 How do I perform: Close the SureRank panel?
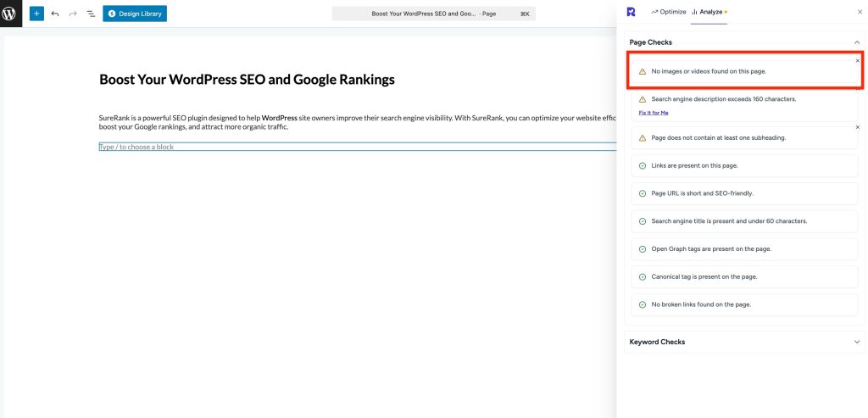pyautogui.click(x=860, y=12)
